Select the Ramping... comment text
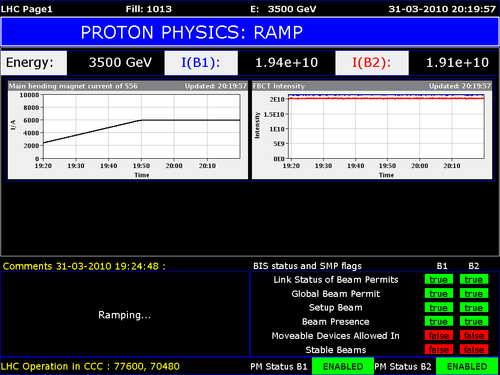 click(x=124, y=315)
